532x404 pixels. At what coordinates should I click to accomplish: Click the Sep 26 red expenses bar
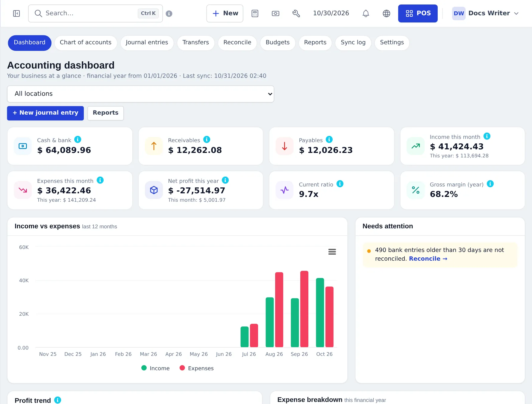[x=304, y=309]
